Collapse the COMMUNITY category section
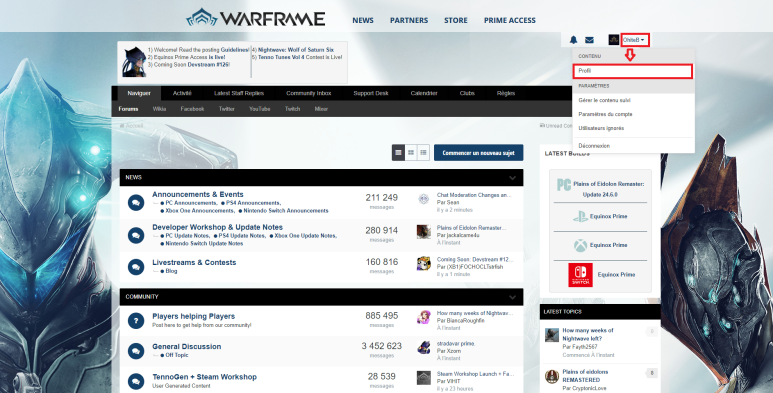 click(512, 297)
